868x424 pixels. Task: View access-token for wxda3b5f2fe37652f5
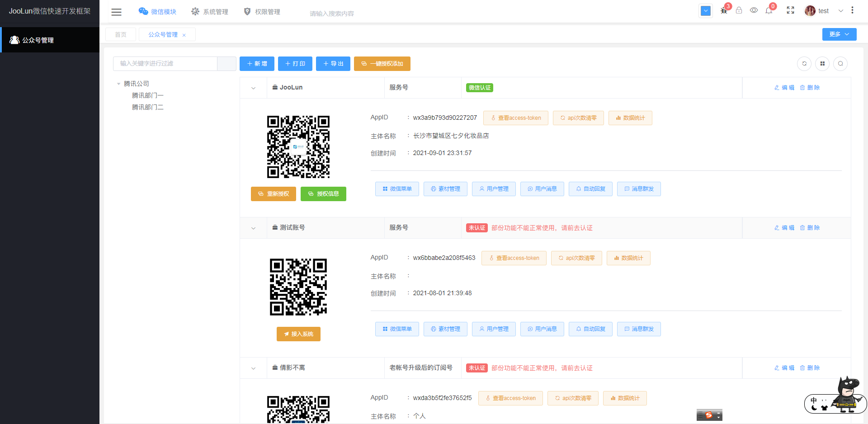(x=510, y=398)
